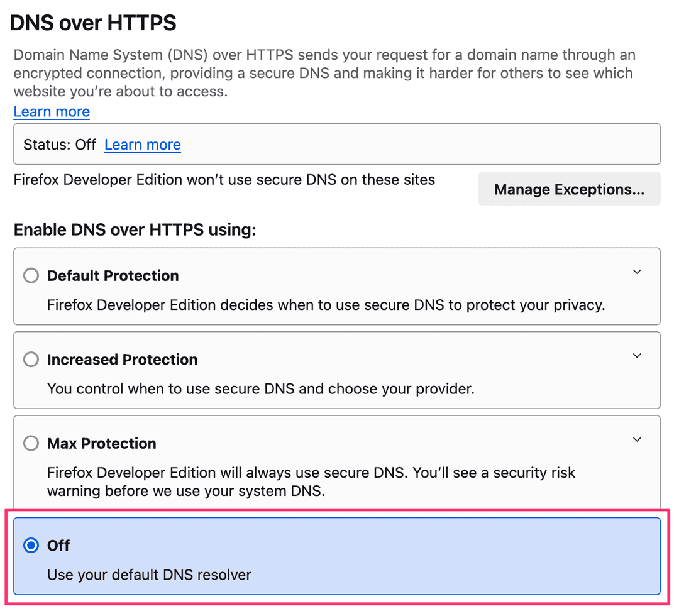Viewport: 679px width, 616px height.
Task: Select the Max Protection radio button
Action: [30, 443]
